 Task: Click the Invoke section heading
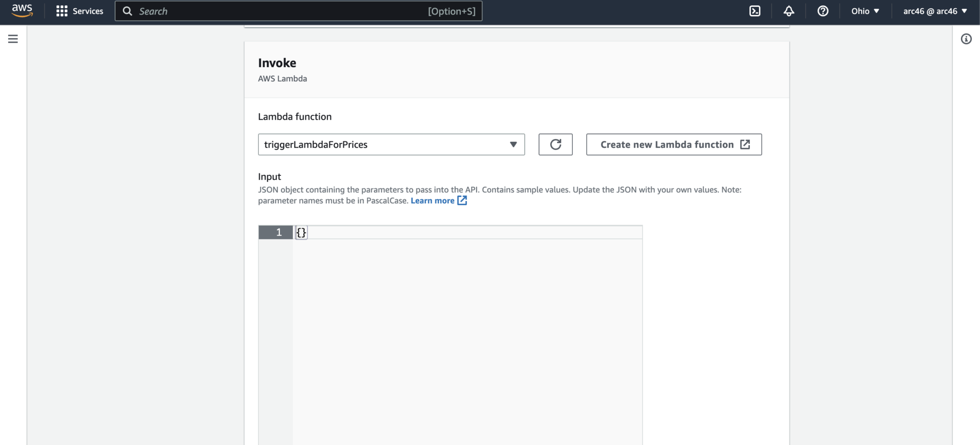pyautogui.click(x=277, y=62)
